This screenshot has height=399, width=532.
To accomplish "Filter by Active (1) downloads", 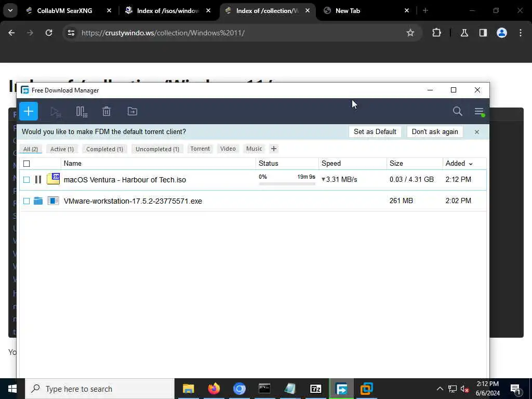I will pyautogui.click(x=62, y=149).
